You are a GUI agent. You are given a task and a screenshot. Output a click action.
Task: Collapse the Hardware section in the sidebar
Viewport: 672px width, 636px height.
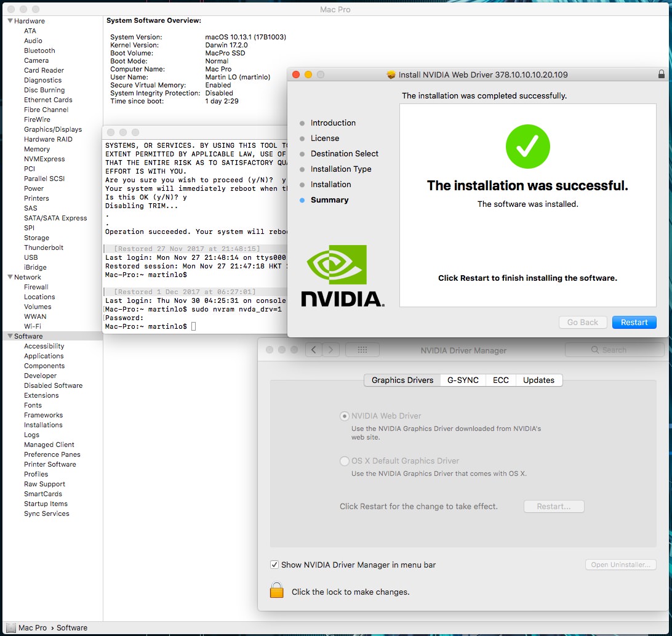click(10, 20)
